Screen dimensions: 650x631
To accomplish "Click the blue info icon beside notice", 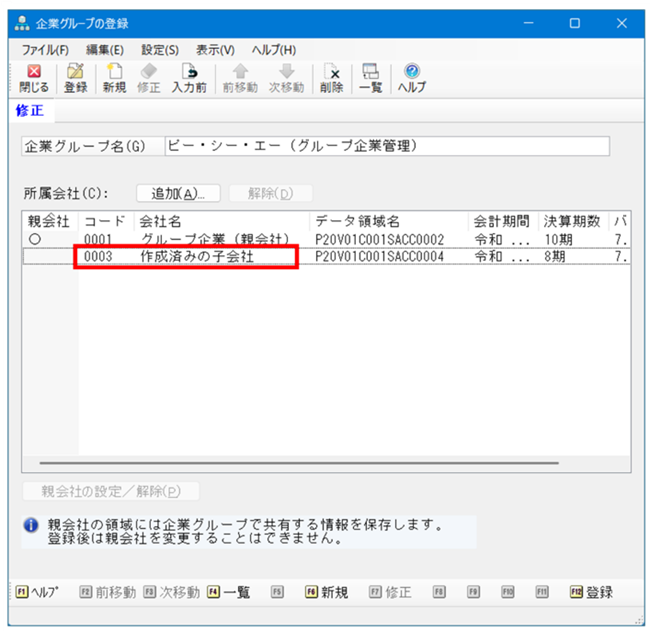I will 31,525.
